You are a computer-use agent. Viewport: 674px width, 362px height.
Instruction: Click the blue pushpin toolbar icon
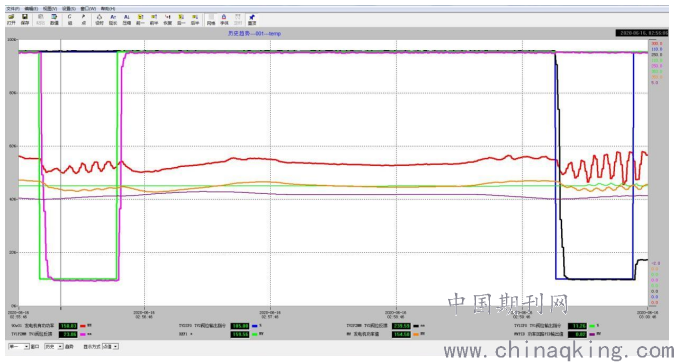(252, 19)
